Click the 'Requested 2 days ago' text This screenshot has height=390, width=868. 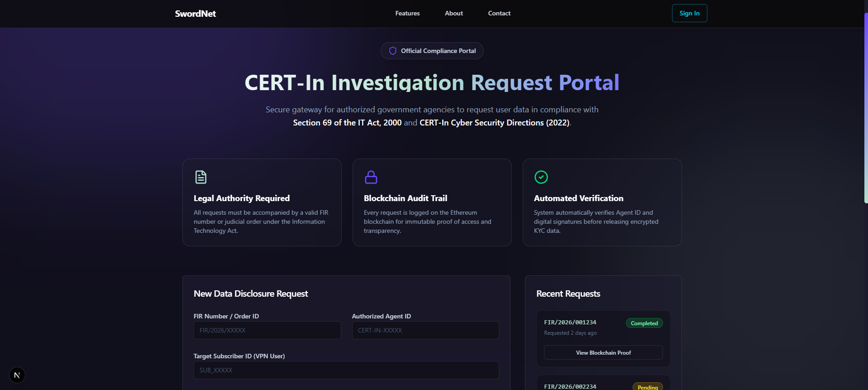(x=570, y=333)
